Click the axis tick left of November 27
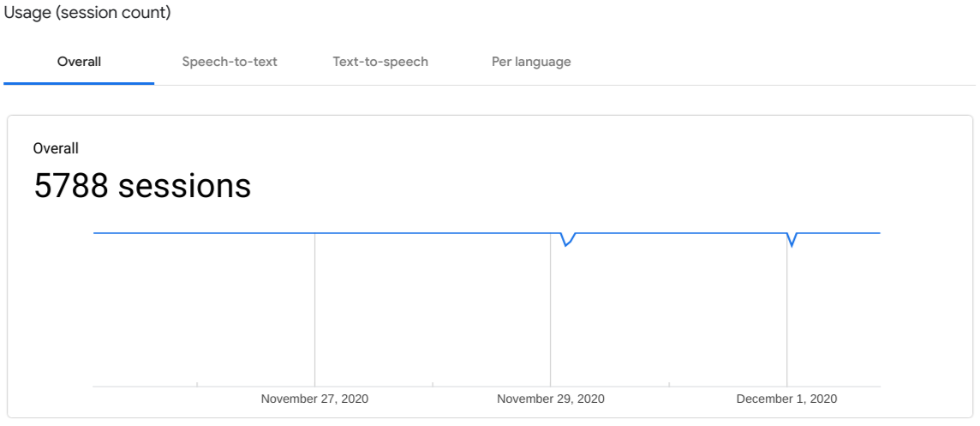The height and width of the screenshot is (426, 980). click(197, 384)
